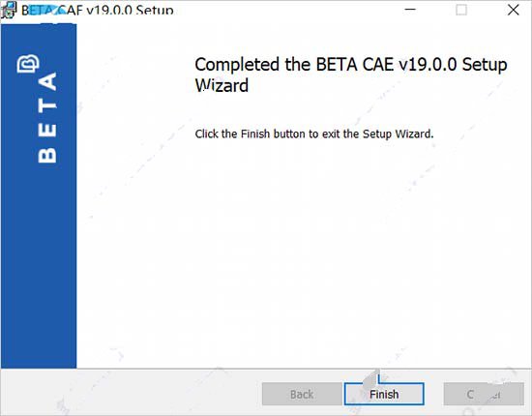Open the installer icon menu in title bar

(8, 10)
